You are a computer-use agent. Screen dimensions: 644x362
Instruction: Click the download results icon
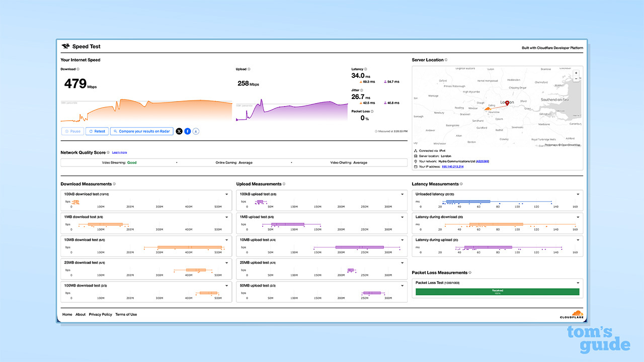(196, 131)
